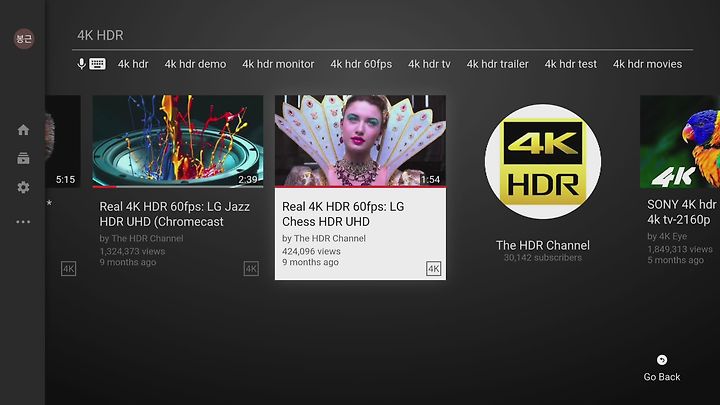Click 'by The HDR Channel' under LG Chess

(x=324, y=238)
